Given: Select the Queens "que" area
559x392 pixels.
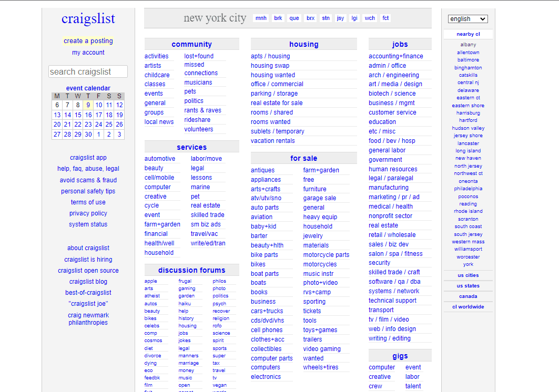Looking at the screenshot, I should tap(294, 17).
